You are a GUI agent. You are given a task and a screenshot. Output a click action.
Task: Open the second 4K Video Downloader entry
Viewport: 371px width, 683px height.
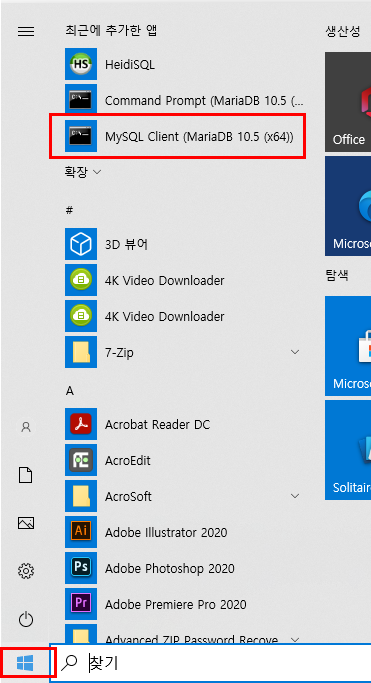tap(185, 316)
